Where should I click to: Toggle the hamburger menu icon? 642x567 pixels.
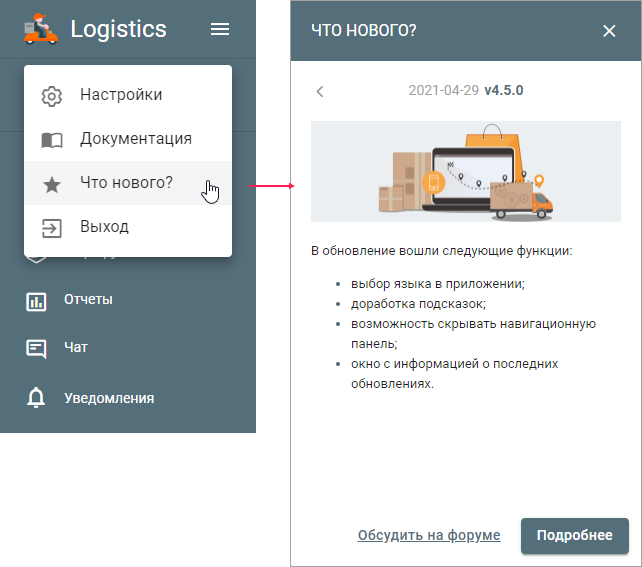(x=220, y=30)
